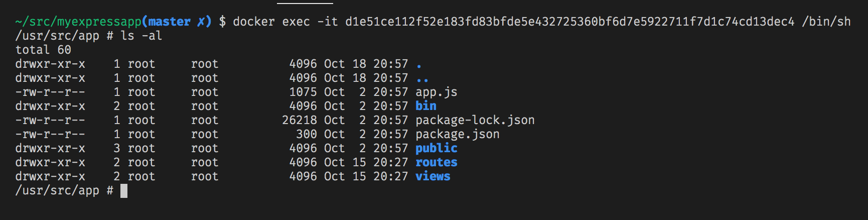Click the ~/src/myexpressapp prompt path
Image resolution: width=868 pixels, height=220 pixels.
78,22
